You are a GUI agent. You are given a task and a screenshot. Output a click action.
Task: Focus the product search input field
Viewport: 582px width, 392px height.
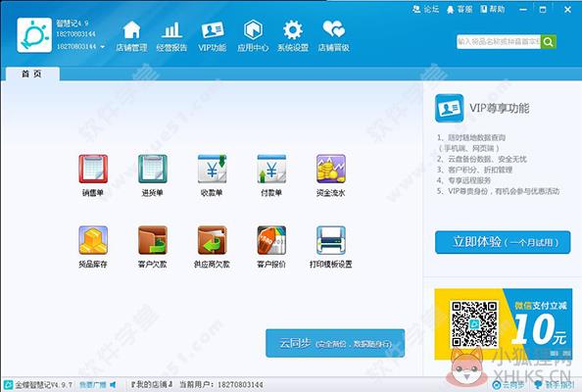coord(499,42)
